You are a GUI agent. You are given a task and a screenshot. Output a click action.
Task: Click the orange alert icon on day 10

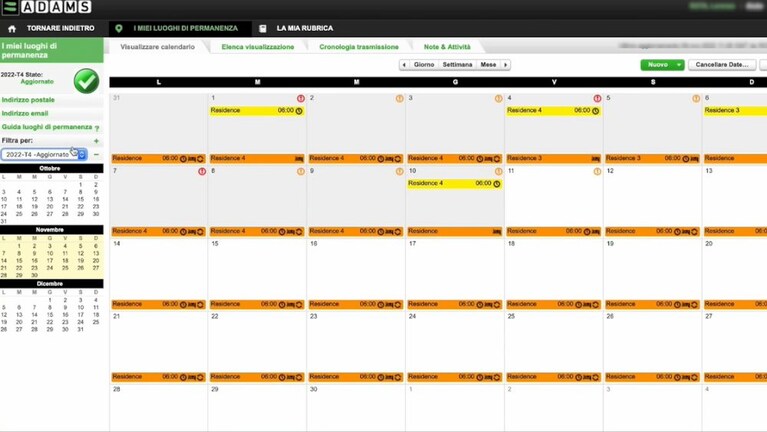coord(498,171)
